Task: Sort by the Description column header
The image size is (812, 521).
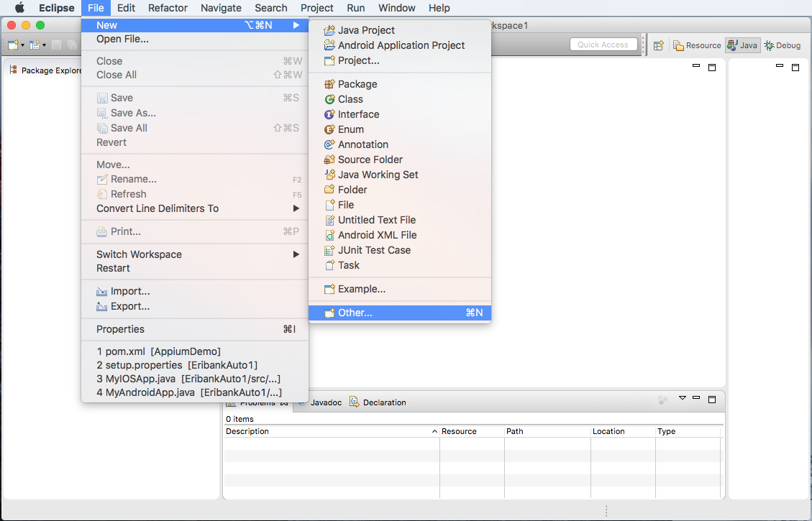Action: 332,431
